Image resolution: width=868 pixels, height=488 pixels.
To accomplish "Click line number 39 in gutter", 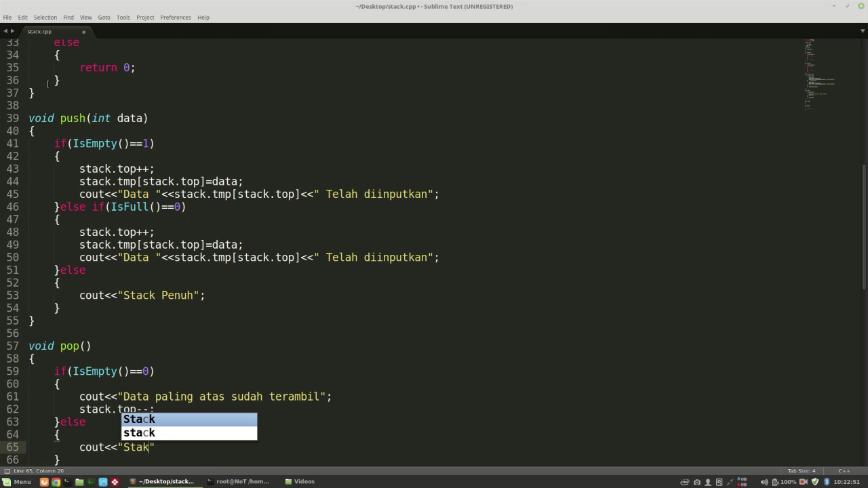I will pos(12,118).
